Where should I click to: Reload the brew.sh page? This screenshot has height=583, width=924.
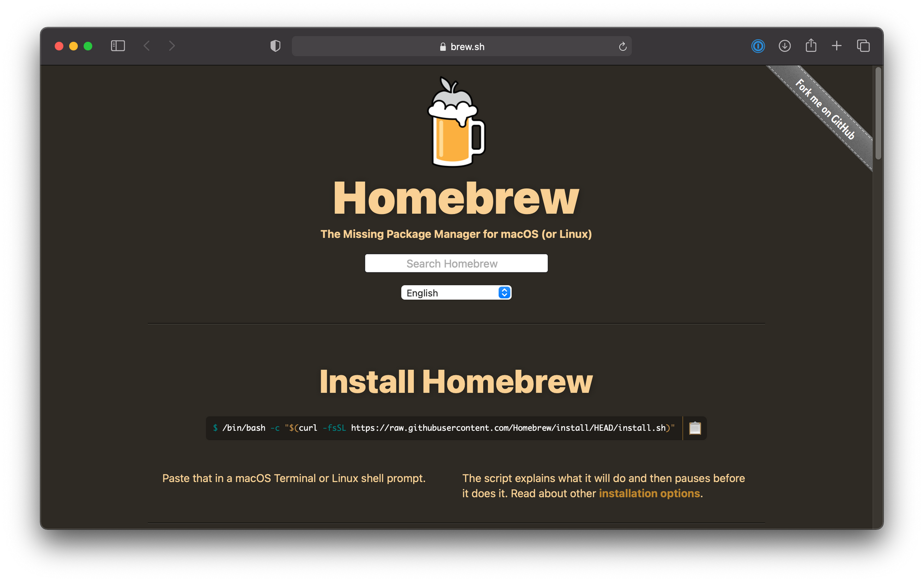click(622, 46)
